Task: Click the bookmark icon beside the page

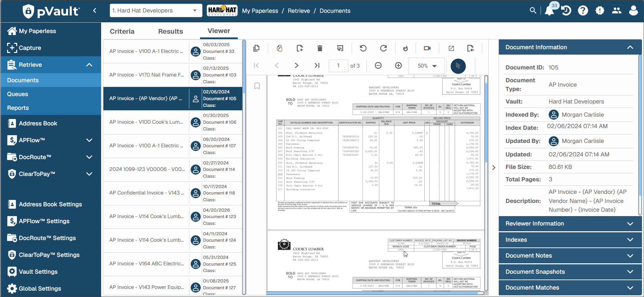Action: point(257,86)
